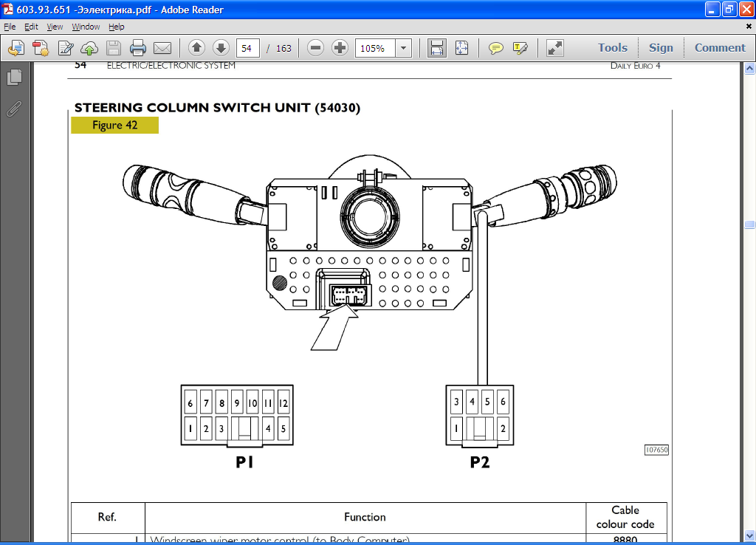Click the envelope email icon
The height and width of the screenshot is (545, 756).
162,48
